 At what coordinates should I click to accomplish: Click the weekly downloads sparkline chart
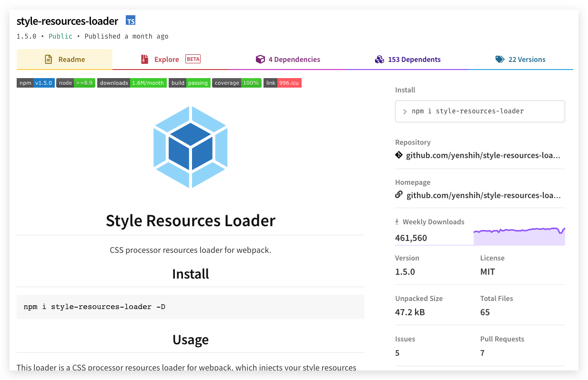[x=519, y=236]
